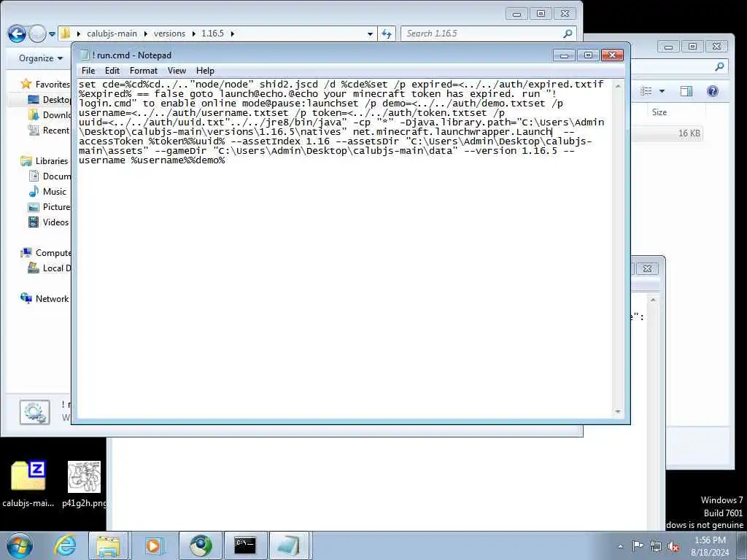Expand the arrow after calubjs-main breadcrumb
Viewport: 747px width, 560px height.
tap(145, 34)
